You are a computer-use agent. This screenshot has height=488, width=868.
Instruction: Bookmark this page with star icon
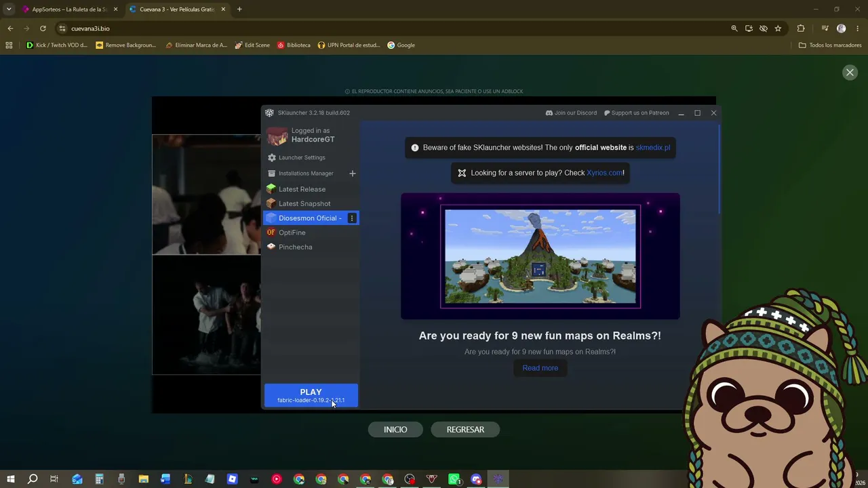click(778, 28)
